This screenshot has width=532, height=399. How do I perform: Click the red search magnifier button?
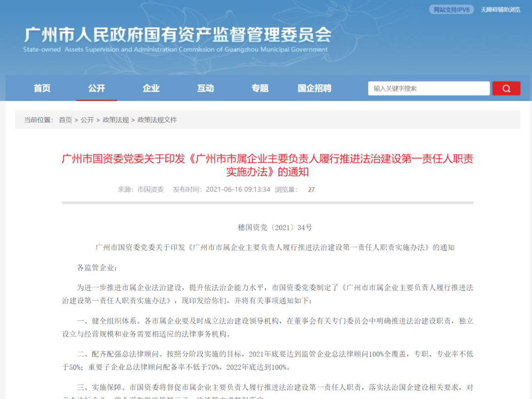tap(506, 89)
